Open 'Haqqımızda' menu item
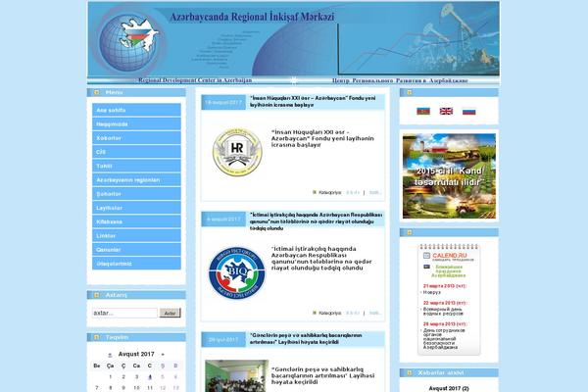588x392 pixels. pyautogui.click(x=136, y=123)
